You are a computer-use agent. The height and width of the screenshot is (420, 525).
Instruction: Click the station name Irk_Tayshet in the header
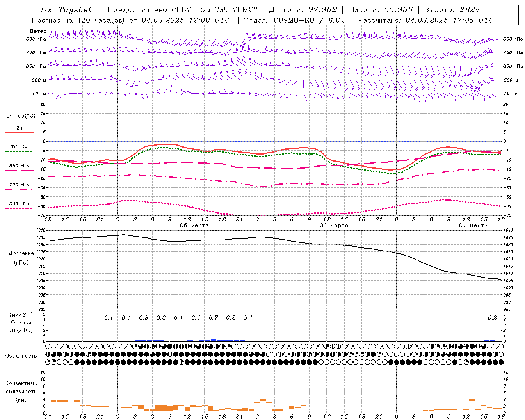(x=66, y=10)
